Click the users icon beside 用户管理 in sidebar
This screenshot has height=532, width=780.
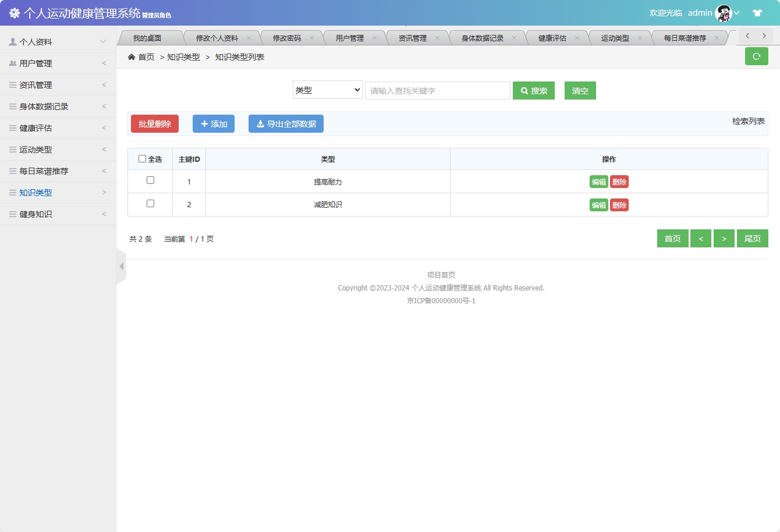click(13, 63)
